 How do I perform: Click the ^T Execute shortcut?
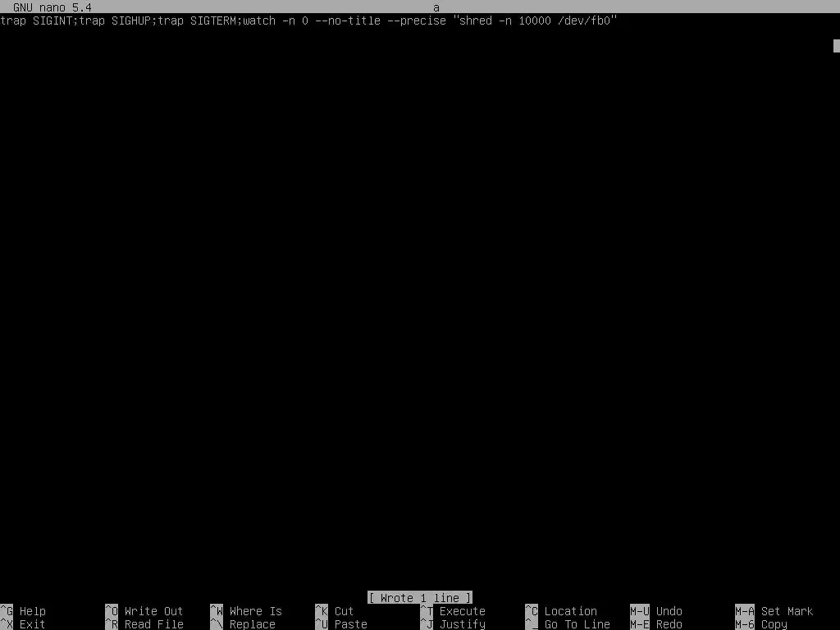tap(453, 610)
